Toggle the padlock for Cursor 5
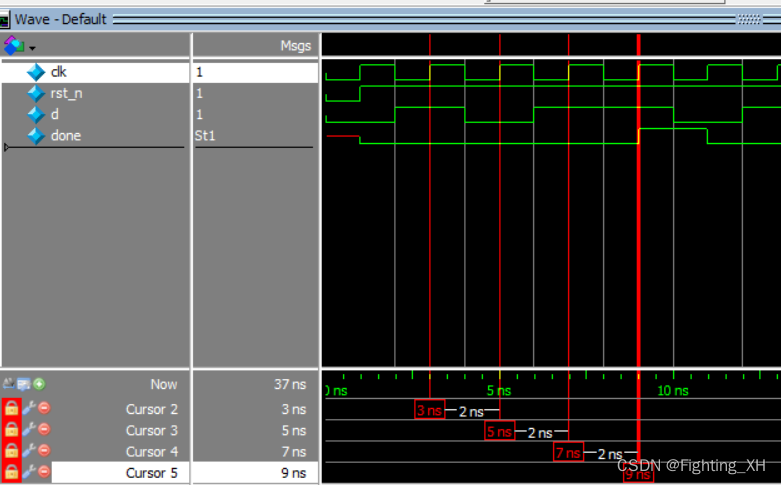 (11, 472)
